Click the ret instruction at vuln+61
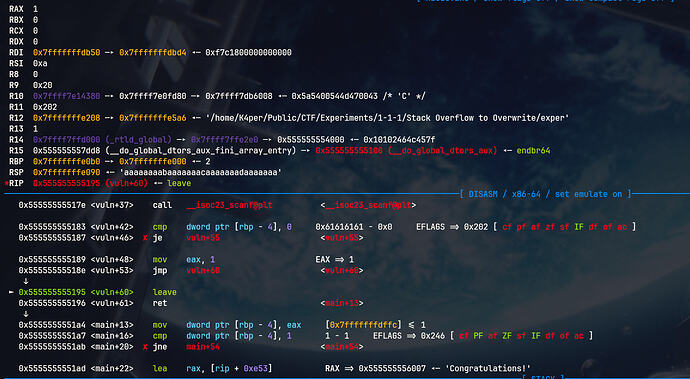The width and height of the screenshot is (690, 379). tap(160, 303)
